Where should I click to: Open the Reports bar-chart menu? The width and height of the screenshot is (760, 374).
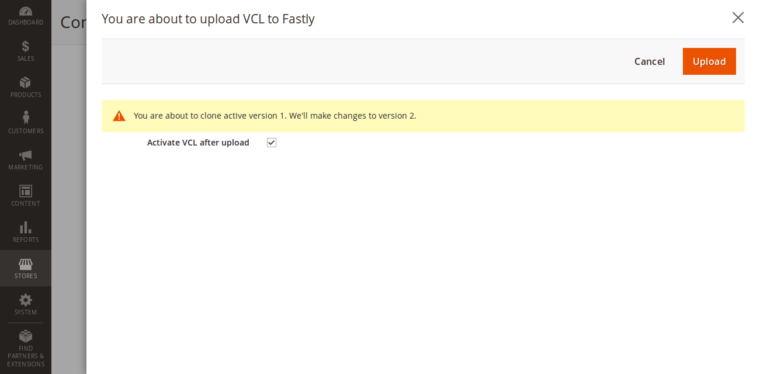pos(25,232)
